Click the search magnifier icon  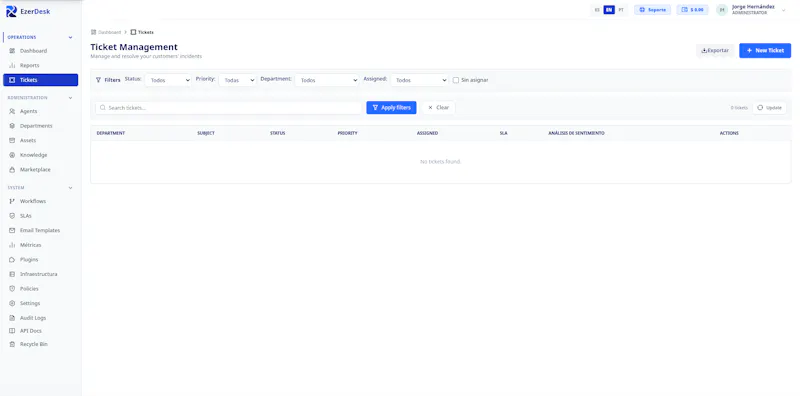103,108
